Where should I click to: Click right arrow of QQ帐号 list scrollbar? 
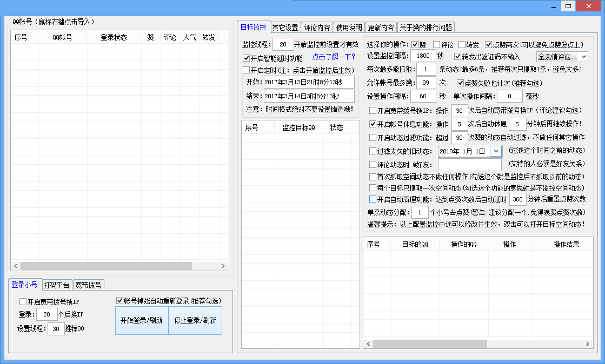[x=223, y=266]
